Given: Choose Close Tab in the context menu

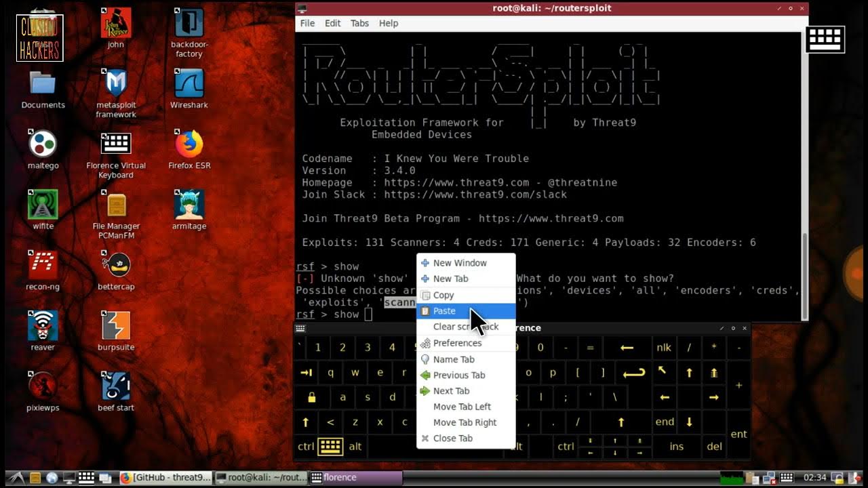Looking at the screenshot, I should [x=466, y=438].
